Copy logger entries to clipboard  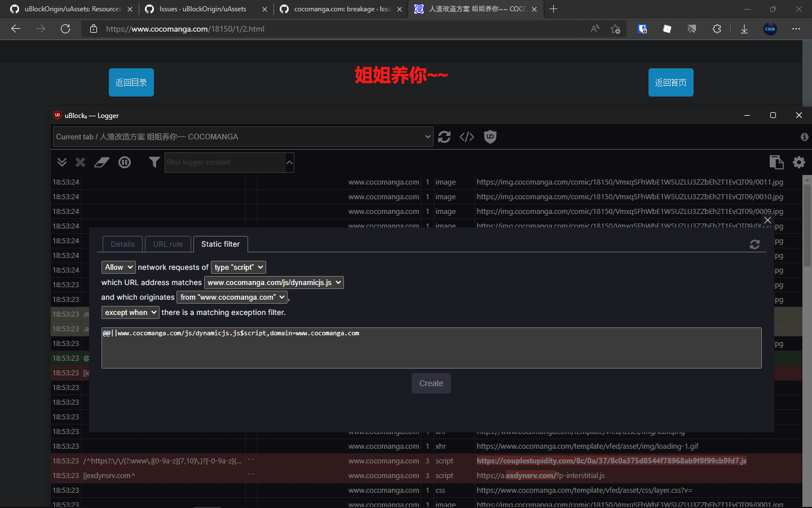776,162
